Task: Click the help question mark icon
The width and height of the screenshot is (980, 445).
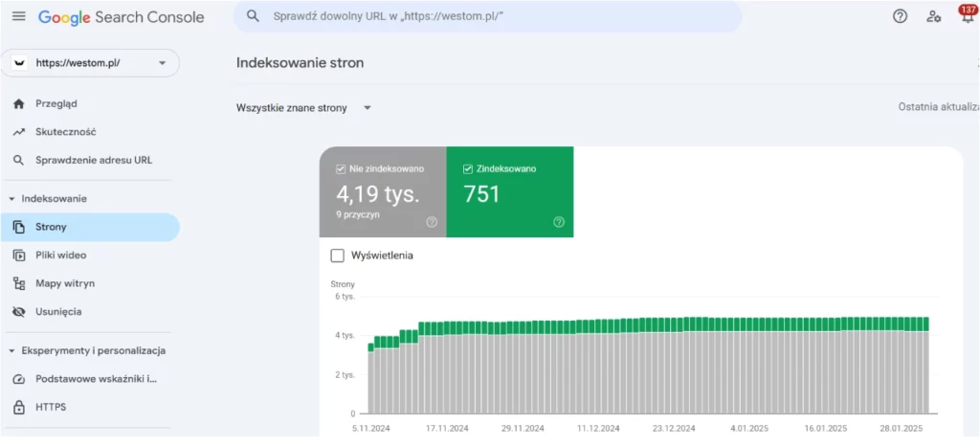Action: (x=900, y=16)
